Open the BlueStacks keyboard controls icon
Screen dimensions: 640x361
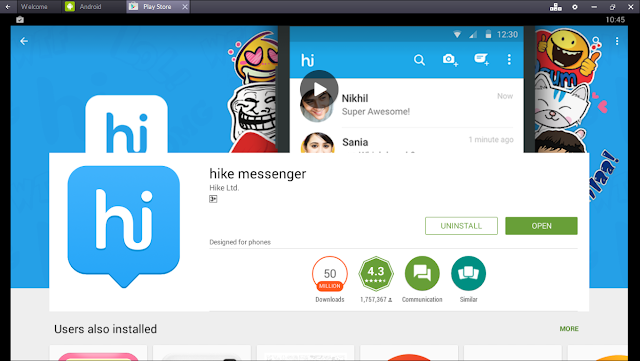pos(556,7)
